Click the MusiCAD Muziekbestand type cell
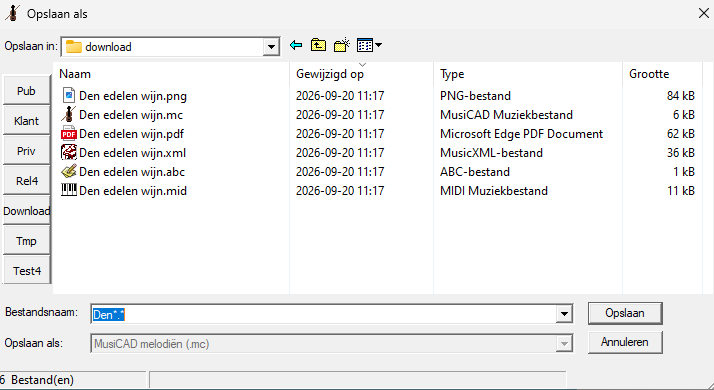 coord(506,115)
